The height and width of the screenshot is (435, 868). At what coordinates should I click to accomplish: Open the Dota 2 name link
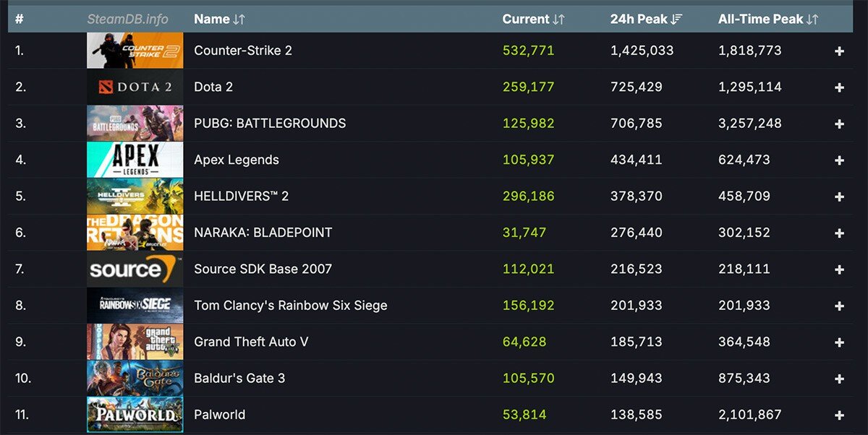[213, 87]
